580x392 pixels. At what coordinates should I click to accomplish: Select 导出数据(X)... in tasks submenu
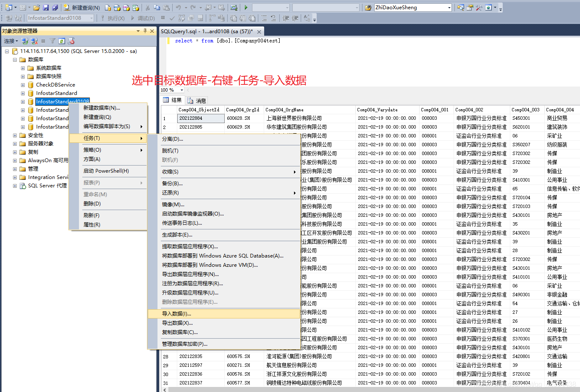[x=224, y=323]
